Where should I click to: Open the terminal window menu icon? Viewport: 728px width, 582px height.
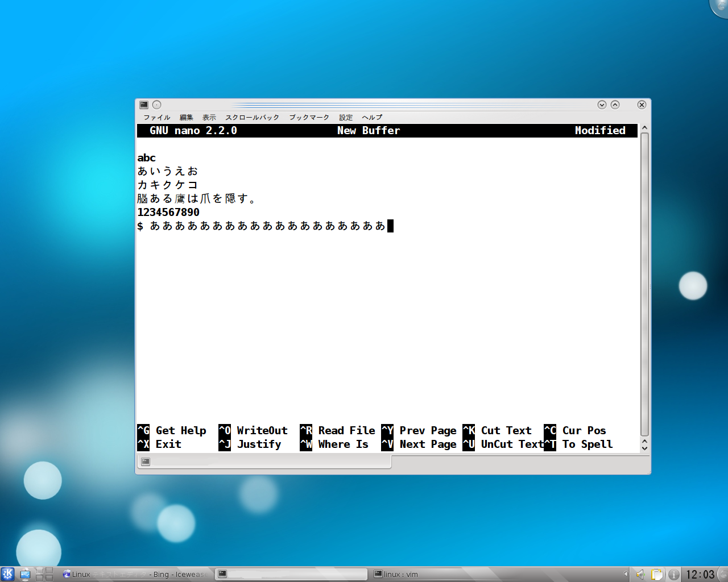click(144, 105)
